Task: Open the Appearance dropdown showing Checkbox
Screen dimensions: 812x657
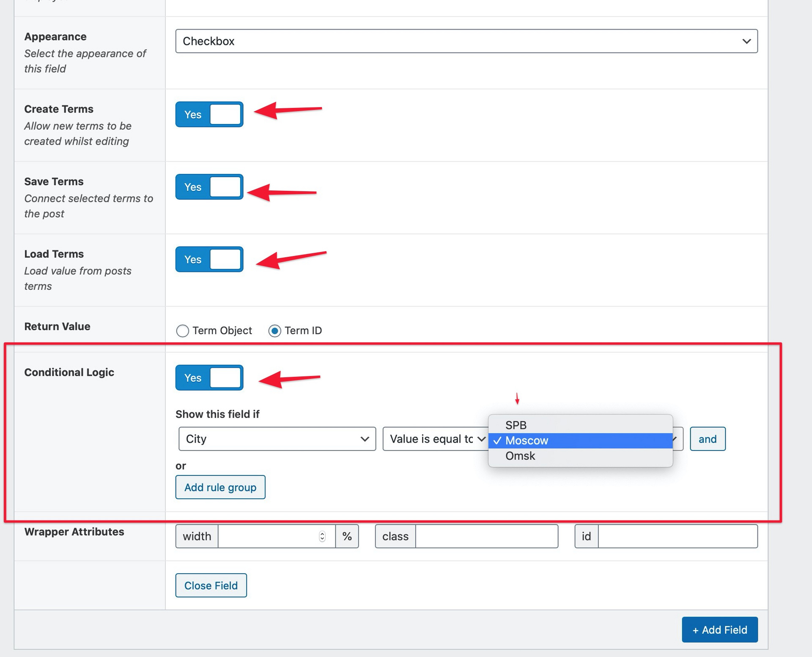Action: pyautogui.click(x=466, y=41)
